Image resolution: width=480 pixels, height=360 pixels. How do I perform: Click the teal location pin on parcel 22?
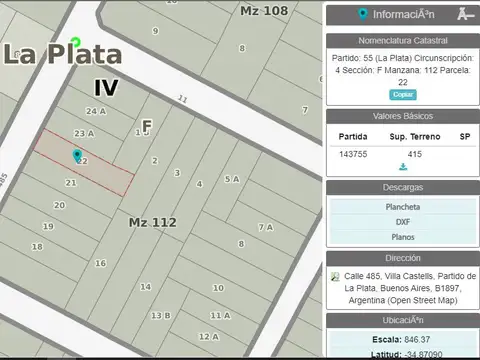click(x=77, y=155)
